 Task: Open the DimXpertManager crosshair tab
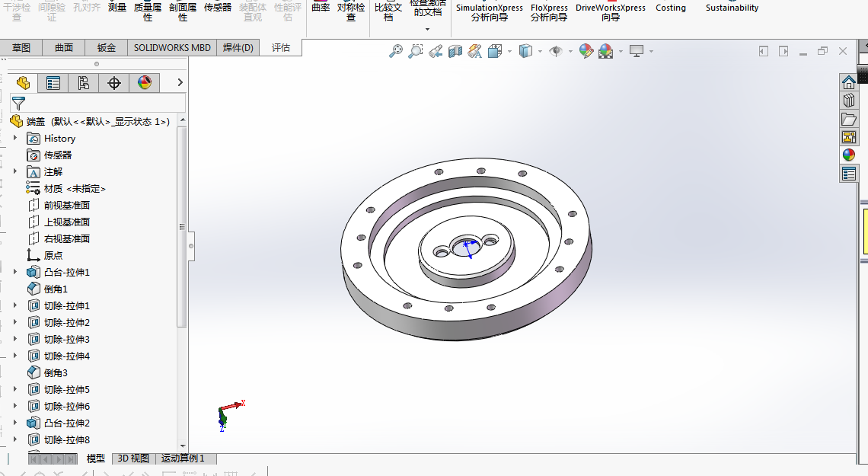114,83
